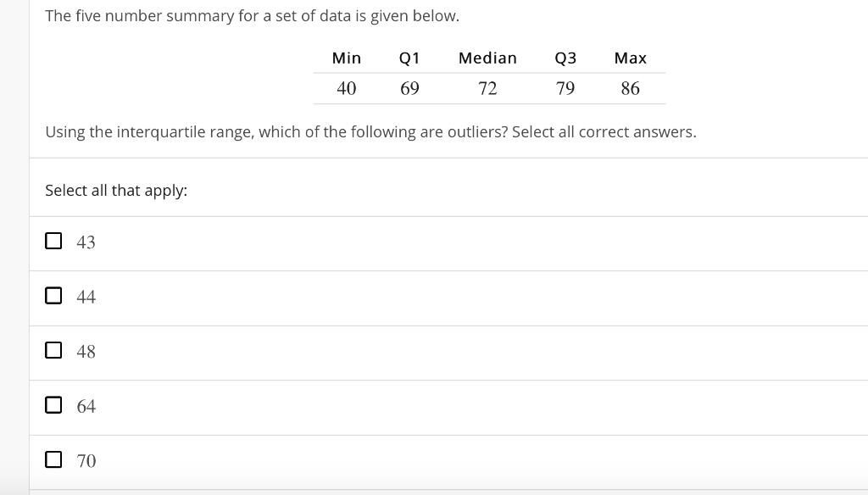Click the answer label text 48
Viewport: 868px width, 495px height.
pyautogui.click(x=86, y=352)
